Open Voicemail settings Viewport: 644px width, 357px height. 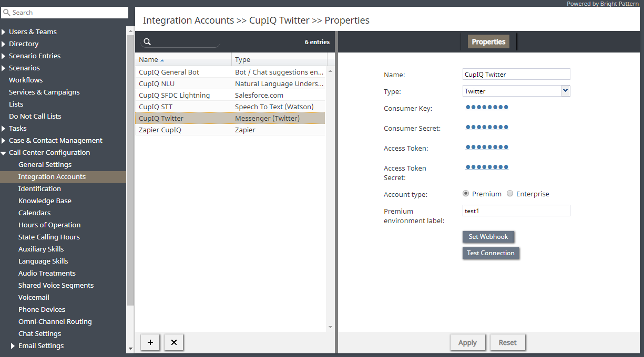point(34,297)
